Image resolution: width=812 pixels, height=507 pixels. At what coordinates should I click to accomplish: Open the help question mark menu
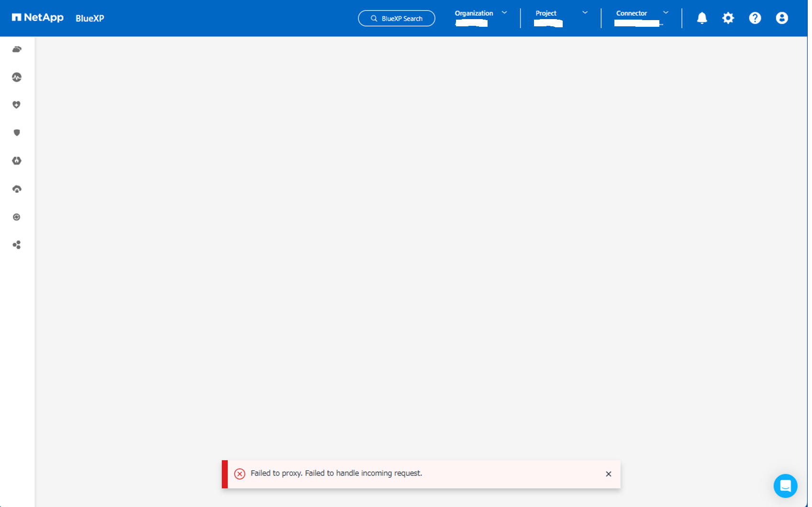(755, 18)
